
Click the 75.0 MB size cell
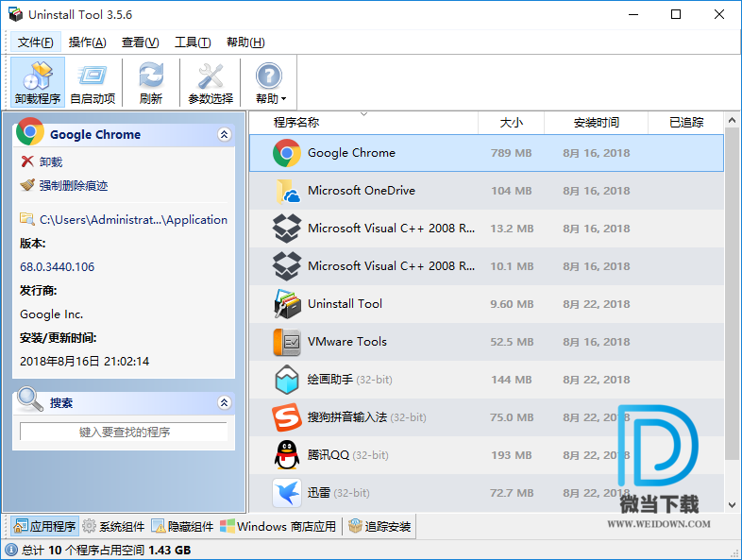click(512, 417)
